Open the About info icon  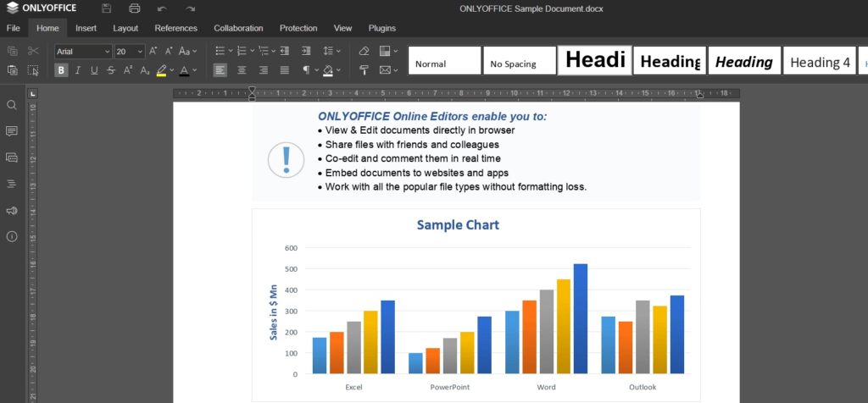(x=12, y=236)
